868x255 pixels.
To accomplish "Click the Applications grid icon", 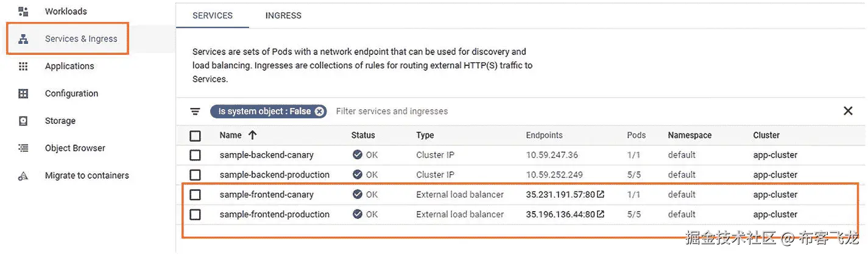I will pos(23,66).
